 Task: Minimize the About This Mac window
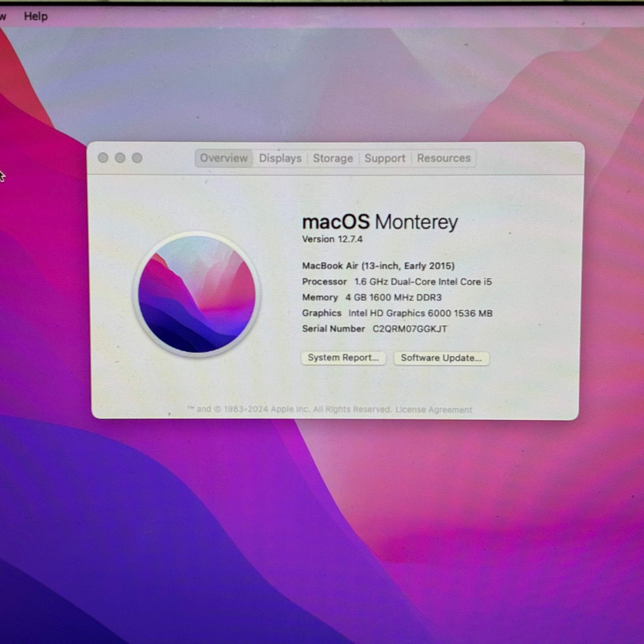120,158
